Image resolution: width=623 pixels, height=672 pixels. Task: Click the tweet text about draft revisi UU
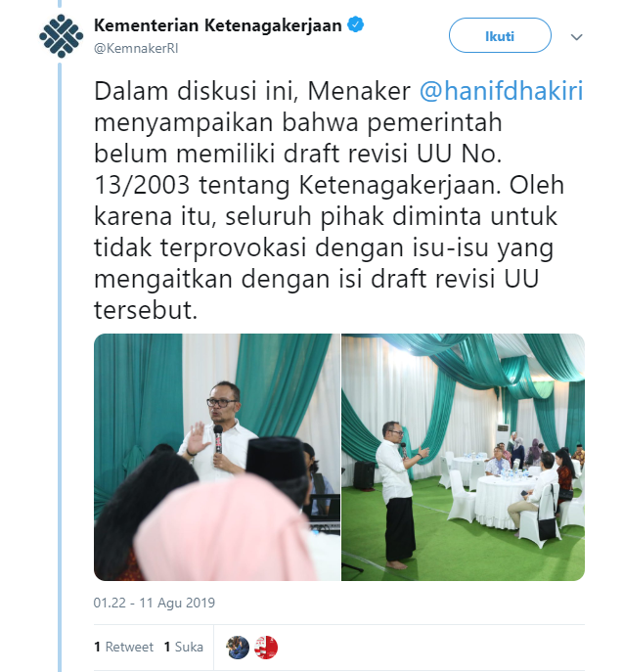[x=338, y=201]
